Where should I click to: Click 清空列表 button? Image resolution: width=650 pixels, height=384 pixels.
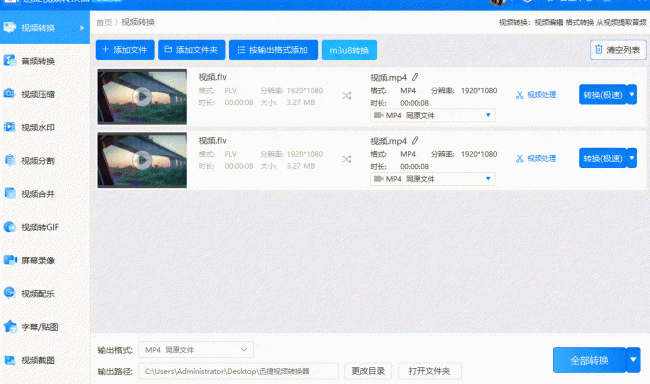tap(618, 50)
